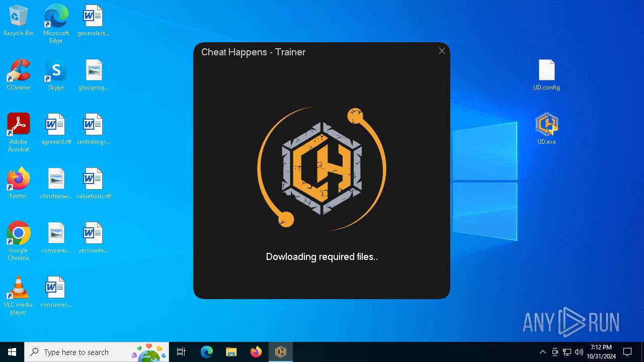Click the 'Cheat Happens - Trainer' title text

point(253,52)
